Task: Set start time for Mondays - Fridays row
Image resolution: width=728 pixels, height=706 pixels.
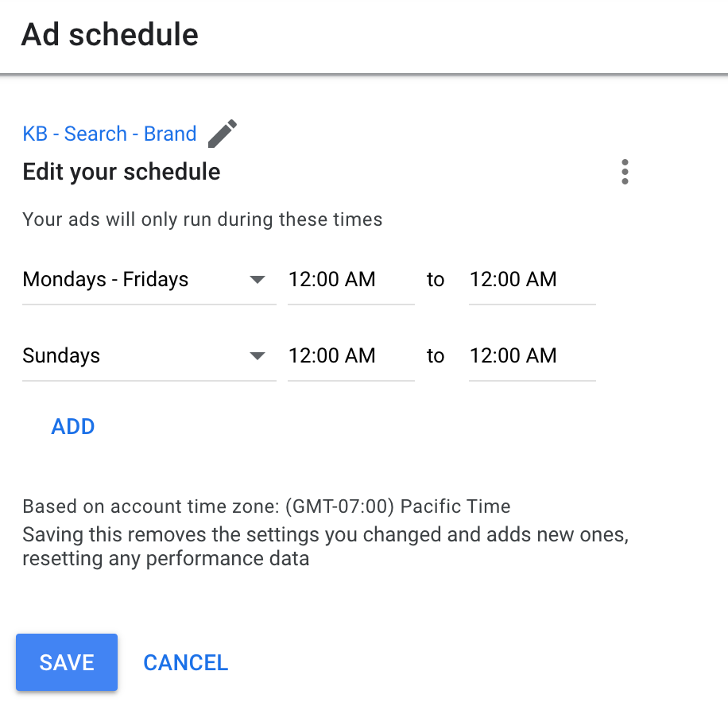Action: (351, 280)
